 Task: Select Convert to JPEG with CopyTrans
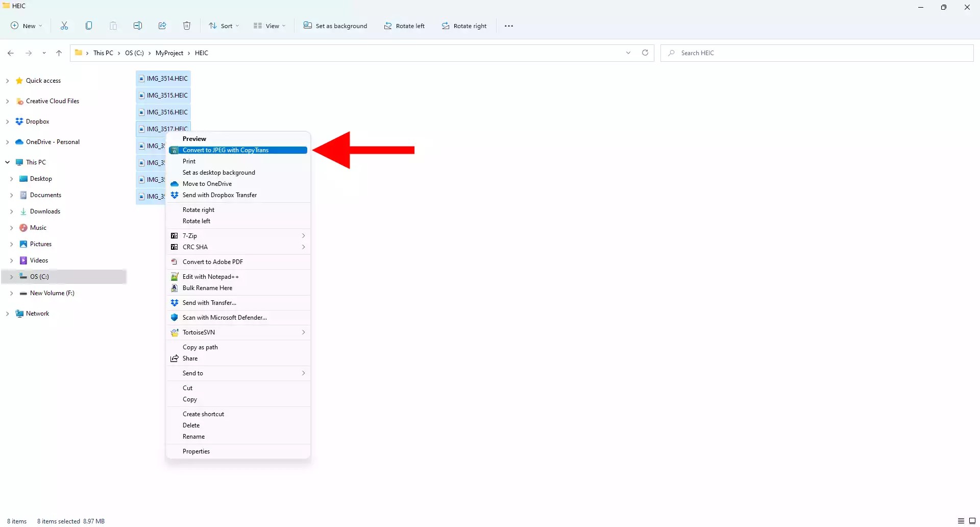226,150
